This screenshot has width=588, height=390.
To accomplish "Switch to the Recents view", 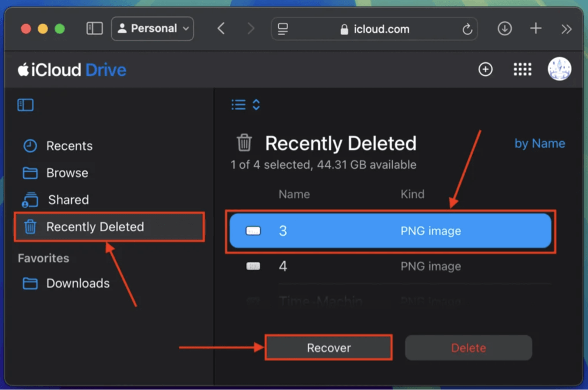I will [x=69, y=146].
